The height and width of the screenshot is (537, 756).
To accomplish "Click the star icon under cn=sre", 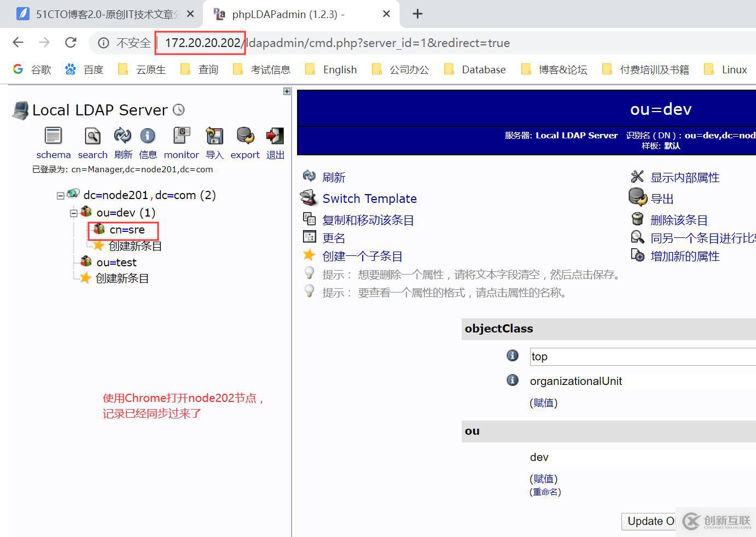I will point(98,246).
